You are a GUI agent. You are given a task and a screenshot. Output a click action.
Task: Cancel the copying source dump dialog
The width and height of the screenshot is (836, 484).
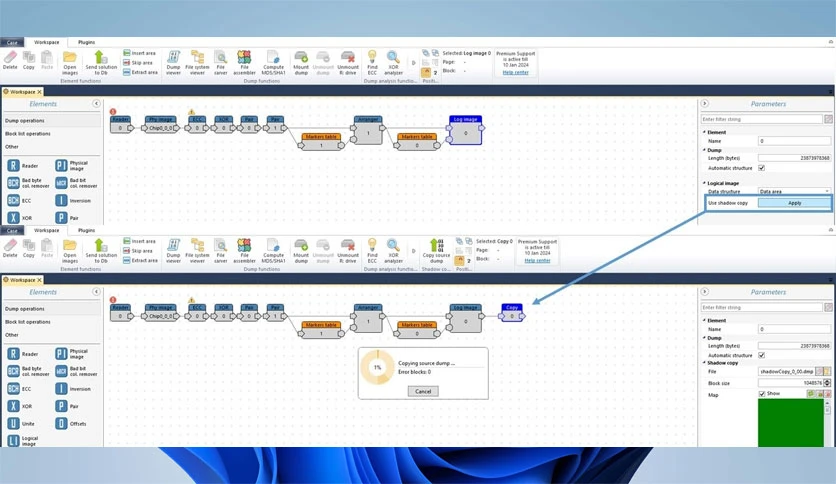pyautogui.click(x=423, y=391)
